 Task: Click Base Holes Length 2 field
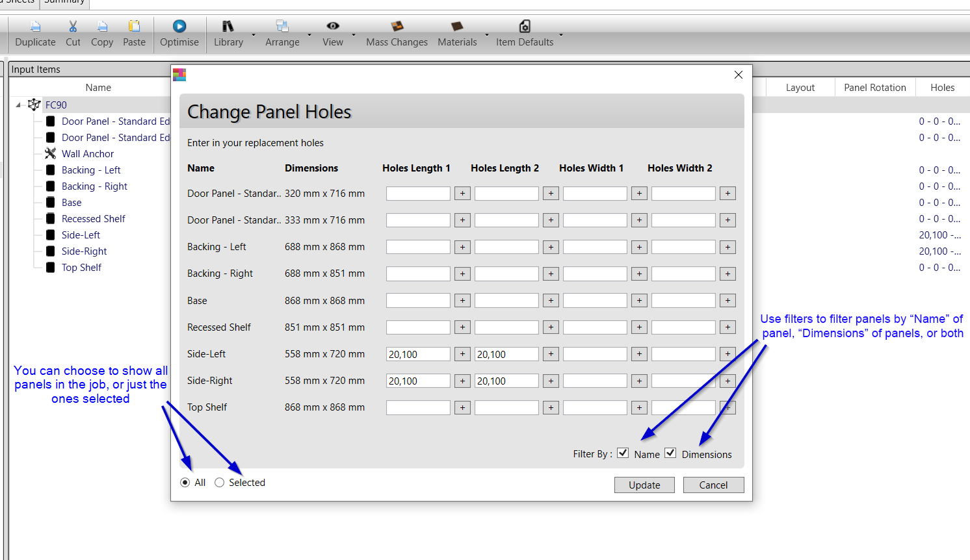point(506,301)
